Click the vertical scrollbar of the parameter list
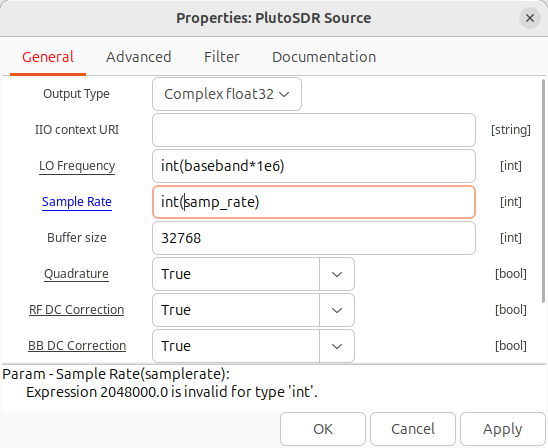548x448 pixels. click(543, 191)
